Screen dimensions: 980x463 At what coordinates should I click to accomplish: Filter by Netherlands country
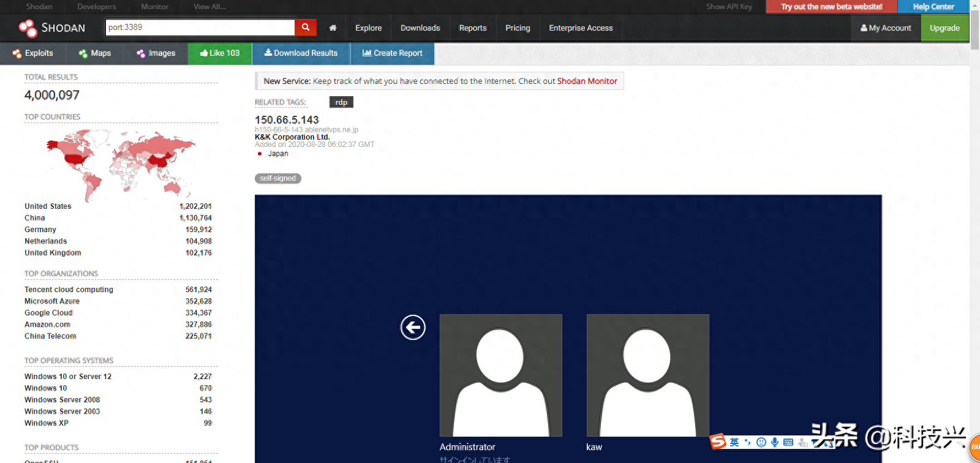(x=46, y=241)
